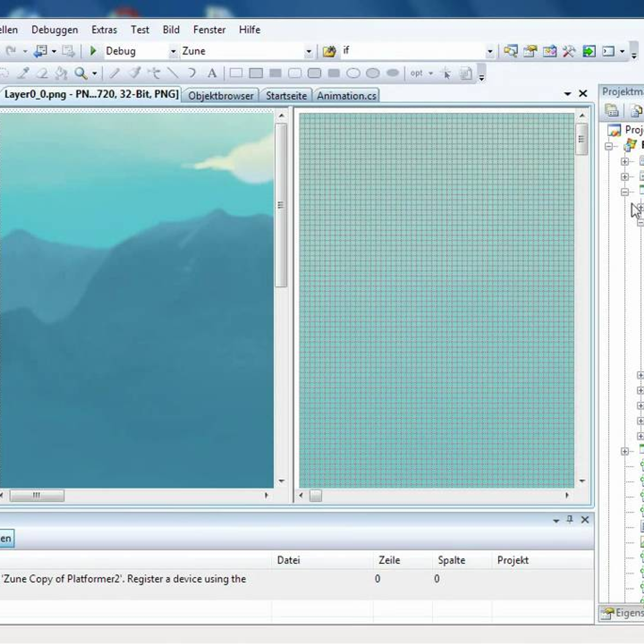Switch to the Animation.cs tab
Screen dimensions: 644x644
click(x=347, y=96)
